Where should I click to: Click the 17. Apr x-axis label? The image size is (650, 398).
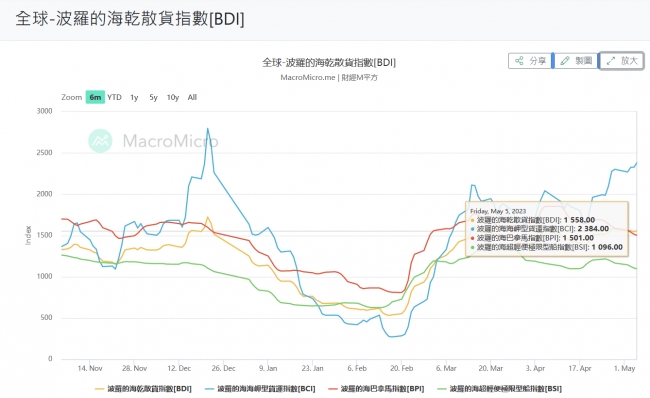(x=580, y=368)
